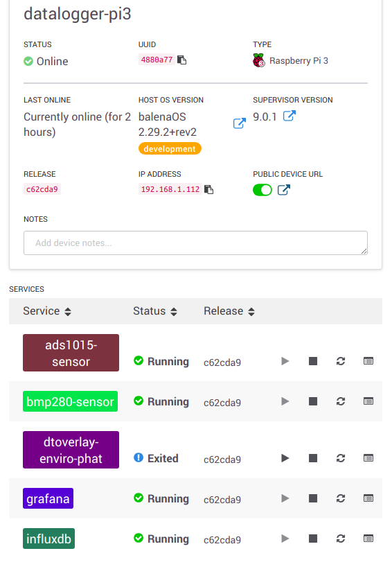Sort services by Service name
This screenshot has height=569, width=392.
pos(47,311)
